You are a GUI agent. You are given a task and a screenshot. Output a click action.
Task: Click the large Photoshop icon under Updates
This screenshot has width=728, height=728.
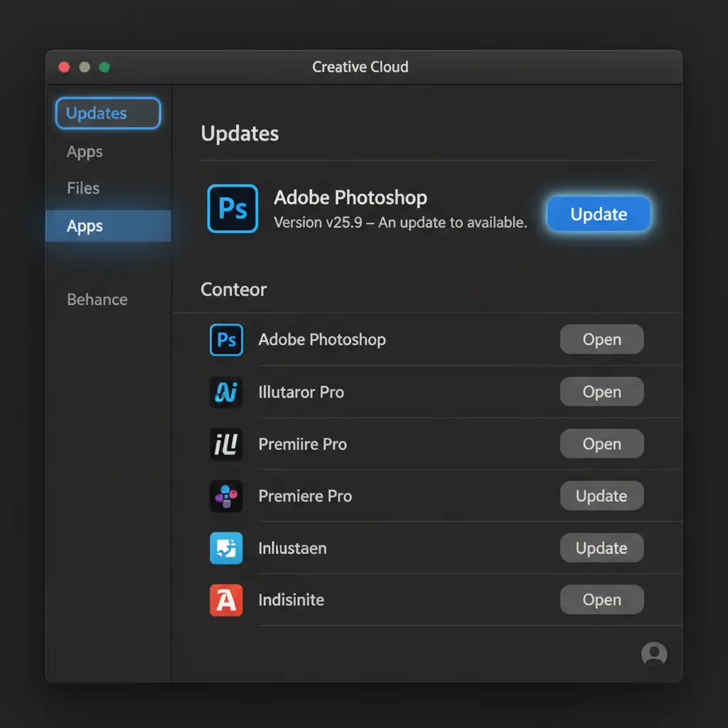click(232, 208)
